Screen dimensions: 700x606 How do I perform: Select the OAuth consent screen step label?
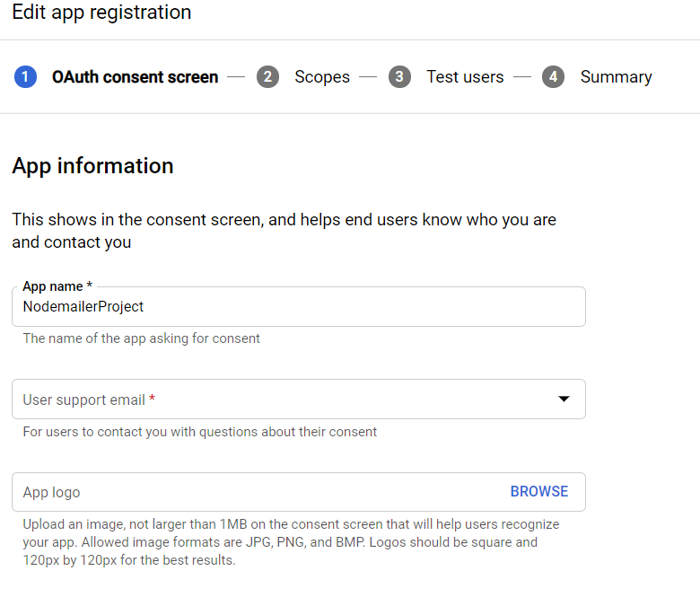135,77
